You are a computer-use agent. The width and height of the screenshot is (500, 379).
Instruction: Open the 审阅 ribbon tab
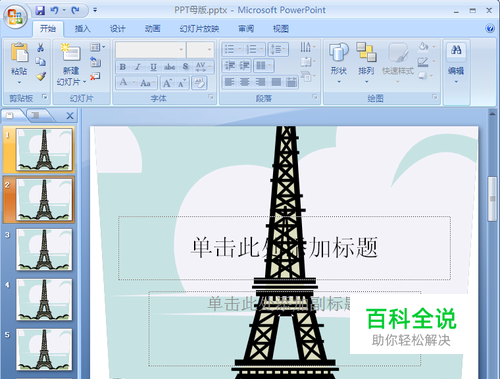coord(246,29)
